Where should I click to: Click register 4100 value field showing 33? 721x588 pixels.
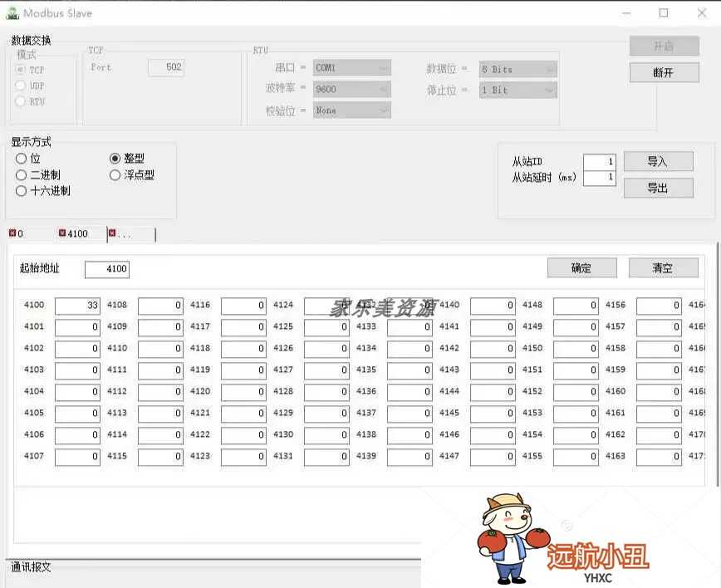(x=77, y=306)
